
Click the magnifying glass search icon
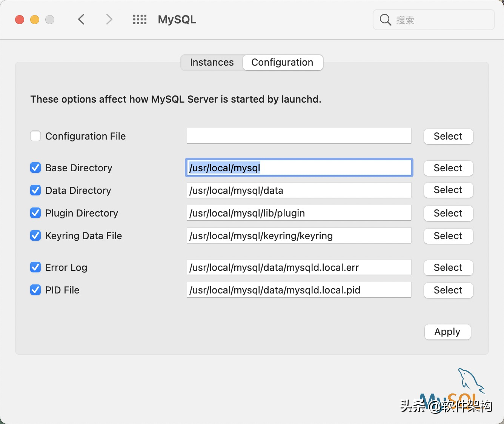tap(385, 20)
